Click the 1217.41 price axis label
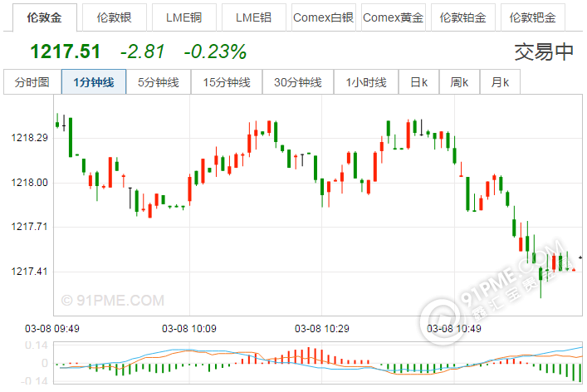The height and width of the screenshot is (392, 587). click(30, 272)
